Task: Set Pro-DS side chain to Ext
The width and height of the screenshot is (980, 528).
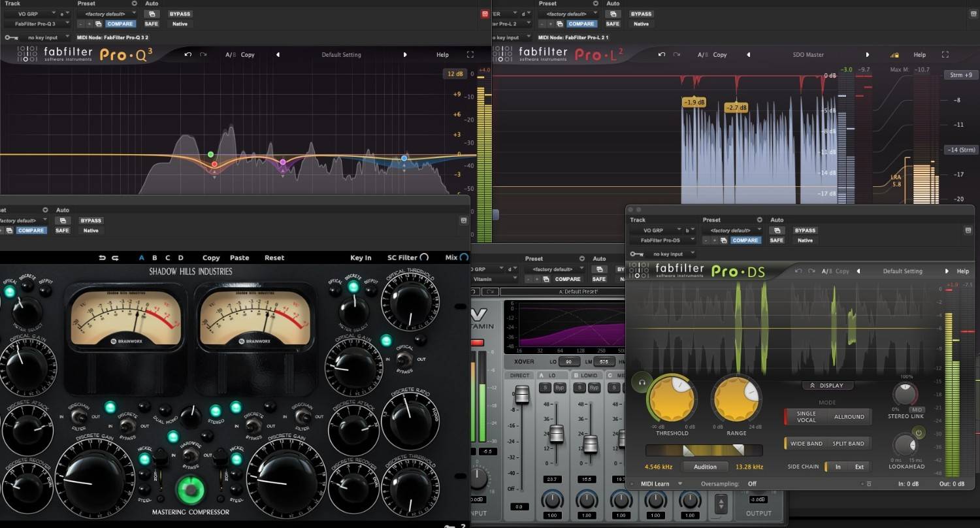Action: point(860,467)
